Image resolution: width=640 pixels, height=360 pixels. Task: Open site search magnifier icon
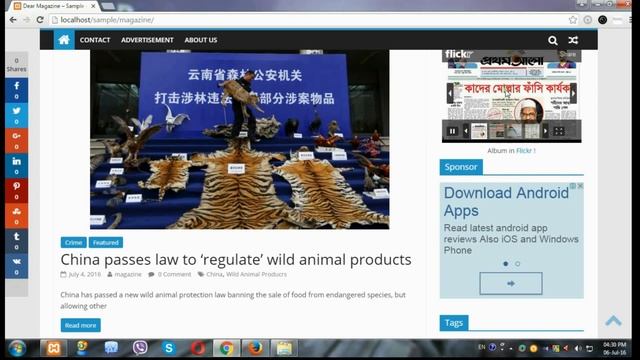553,40
